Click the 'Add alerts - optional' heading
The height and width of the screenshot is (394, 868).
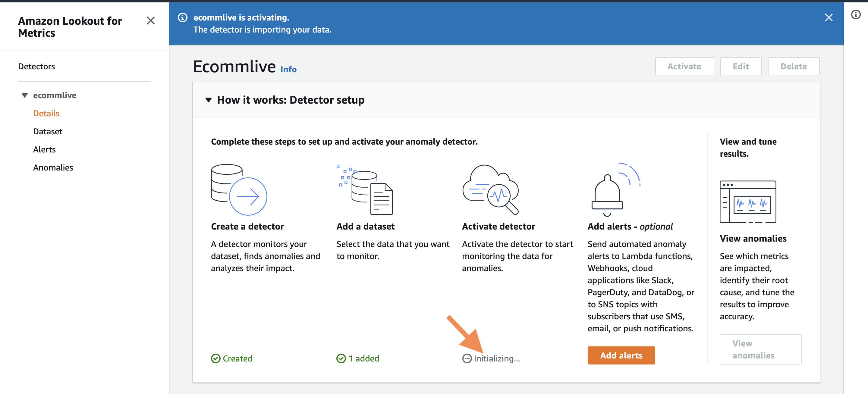tap(630, 226)
